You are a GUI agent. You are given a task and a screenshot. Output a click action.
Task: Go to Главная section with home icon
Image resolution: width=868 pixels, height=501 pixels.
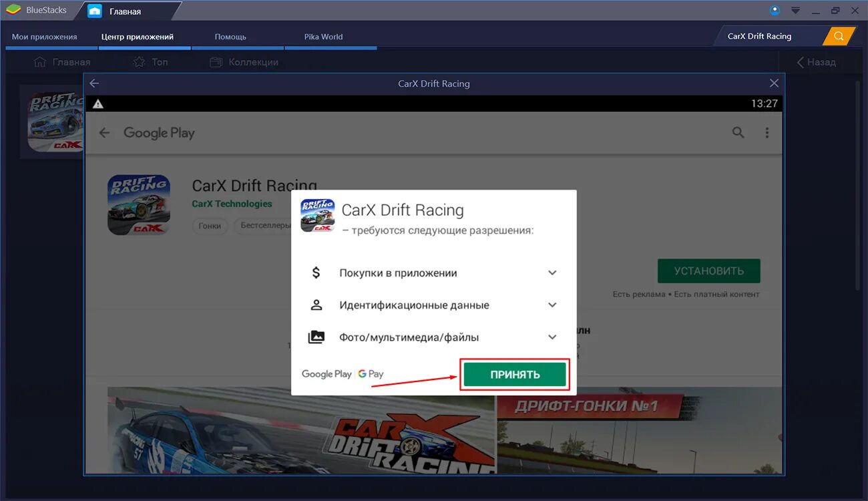61,62
